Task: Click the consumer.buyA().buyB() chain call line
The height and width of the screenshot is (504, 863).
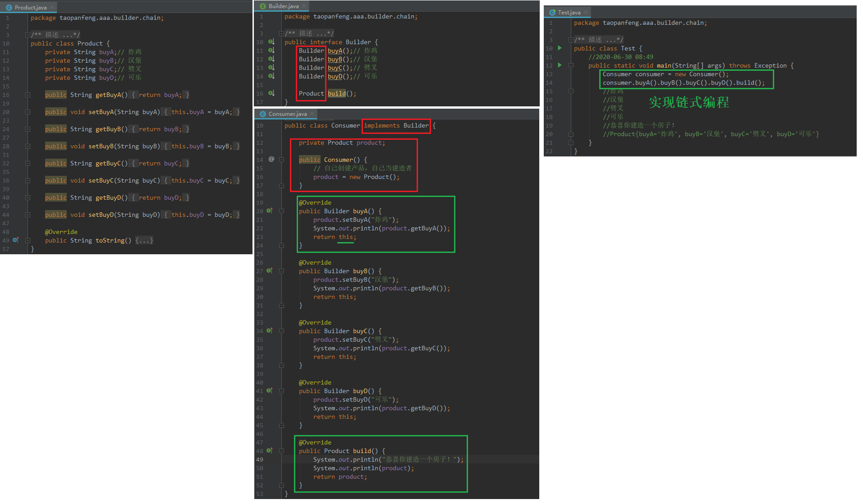Action: tap(684, 82)
